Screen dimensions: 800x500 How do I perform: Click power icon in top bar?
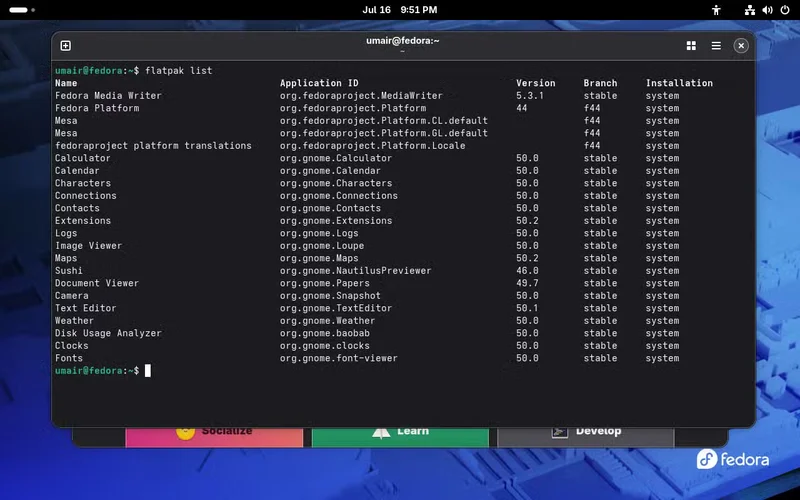tap(785, 10)
